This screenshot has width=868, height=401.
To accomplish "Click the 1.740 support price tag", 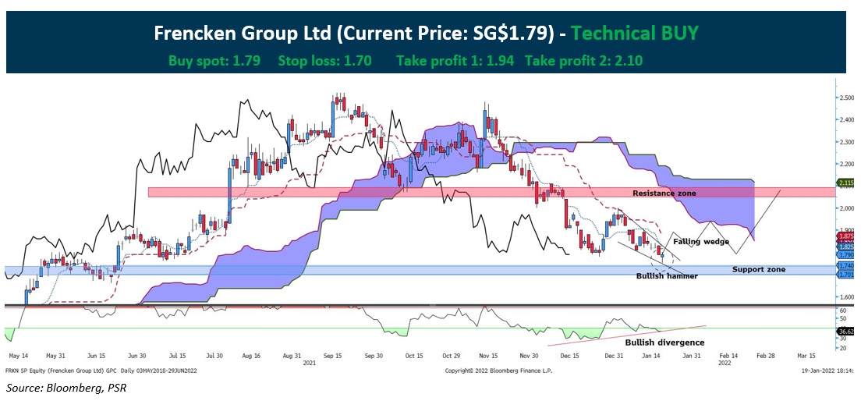I will point(846,266).
